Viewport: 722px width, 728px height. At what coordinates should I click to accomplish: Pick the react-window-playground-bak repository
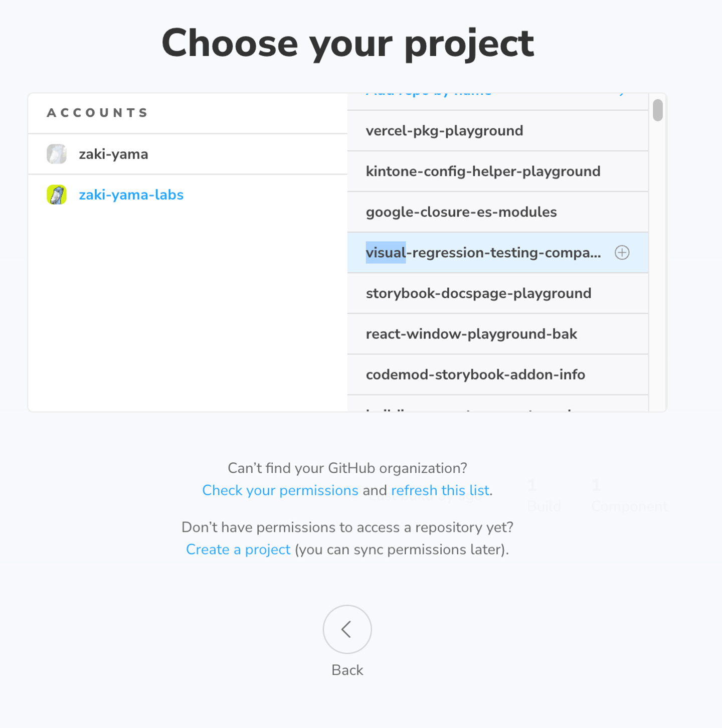(x=471, y=334)
